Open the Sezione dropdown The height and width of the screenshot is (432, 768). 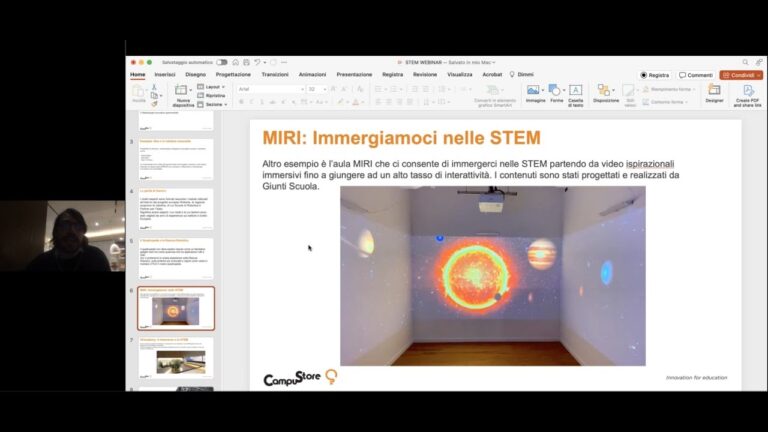pos(213,104)
